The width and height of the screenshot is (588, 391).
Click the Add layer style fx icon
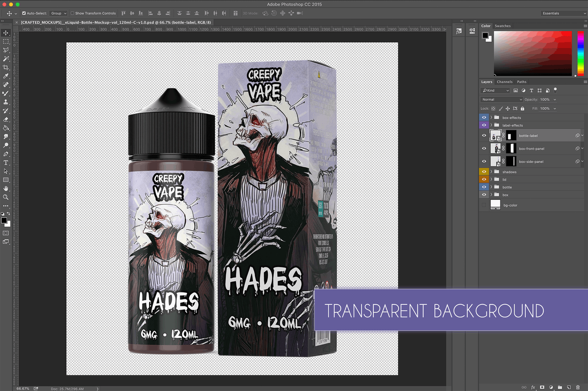click(533, 387)
